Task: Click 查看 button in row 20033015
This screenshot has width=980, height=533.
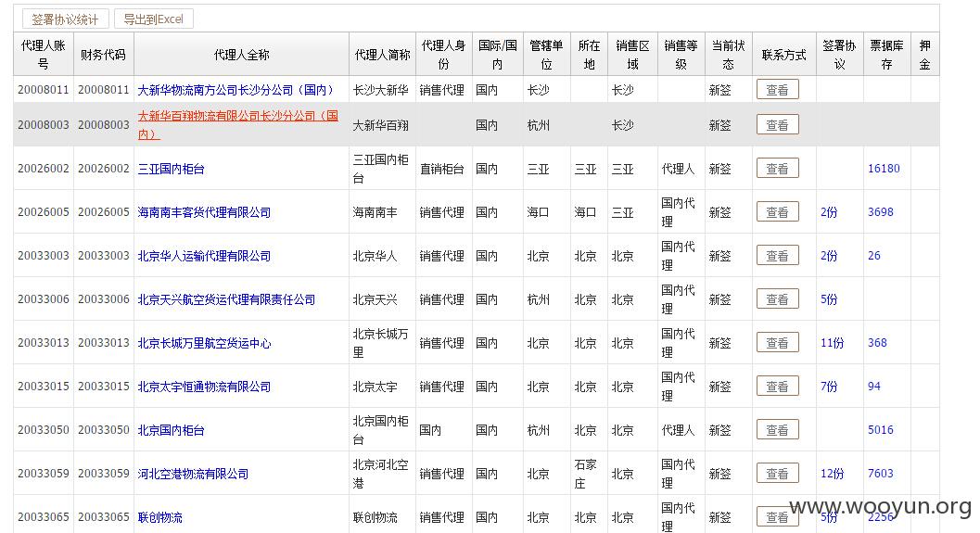Action: tap(778, 387)
